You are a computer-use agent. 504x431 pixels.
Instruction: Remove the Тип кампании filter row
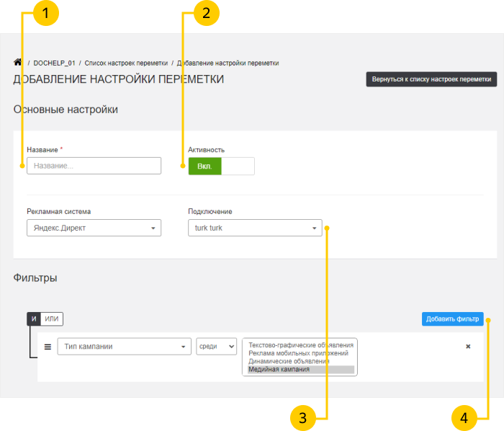click(x=468, y=347)
